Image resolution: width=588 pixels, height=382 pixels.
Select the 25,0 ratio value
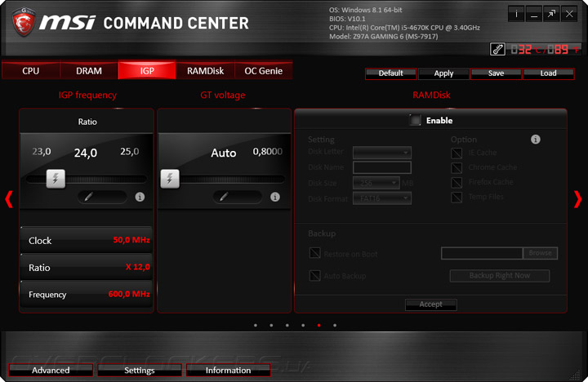point(129,152)
